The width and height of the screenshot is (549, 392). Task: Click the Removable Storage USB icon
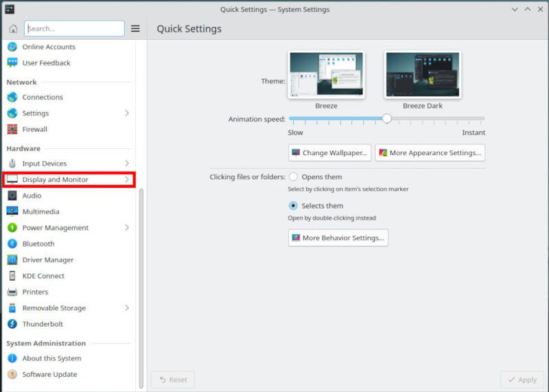pos(12,308)
